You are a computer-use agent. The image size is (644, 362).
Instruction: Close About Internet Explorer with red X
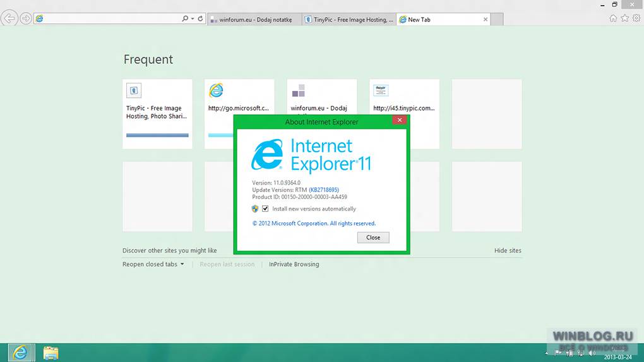(400, 120)
